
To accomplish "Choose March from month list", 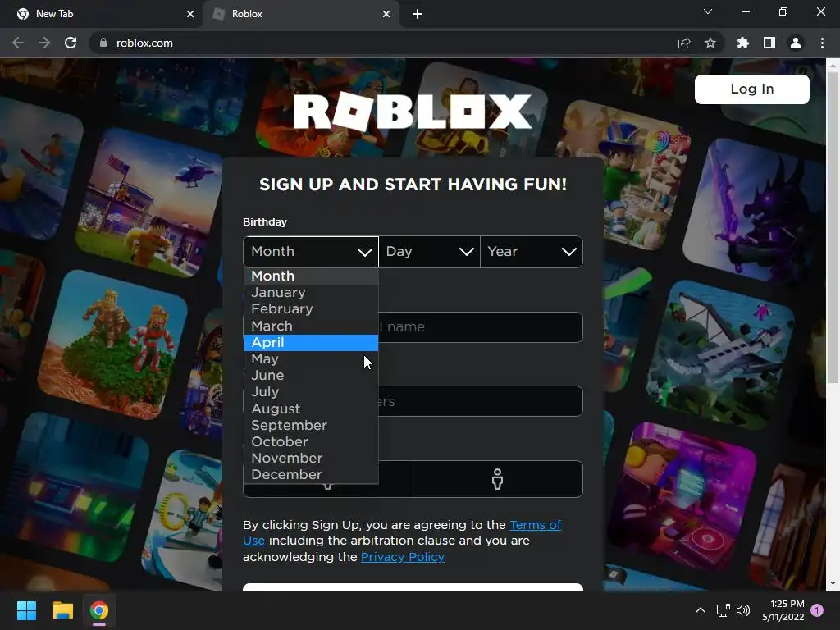I will [x=311, y=326].
